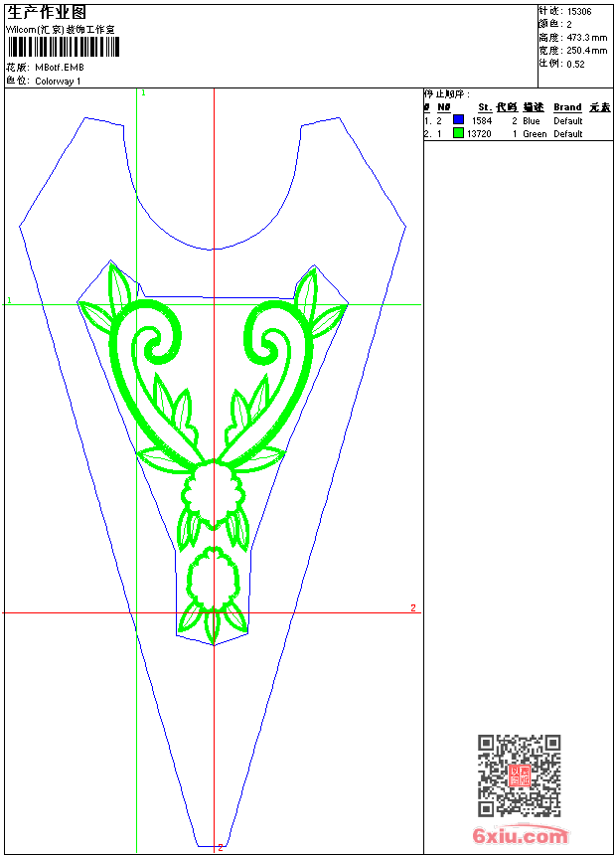Click the QR code image
616x855 pixels.
519,775
